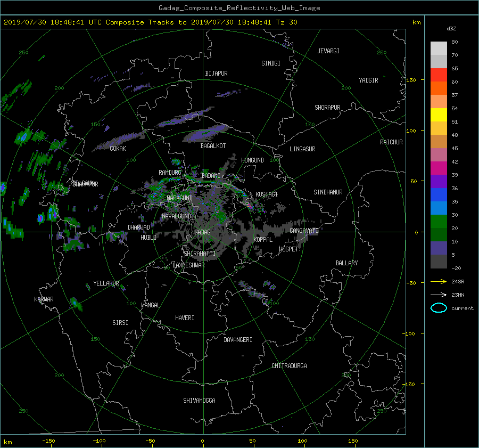Click the GADAG radar center label
Viewport: 479px width, 448px height.
click(x=202, y=232)
